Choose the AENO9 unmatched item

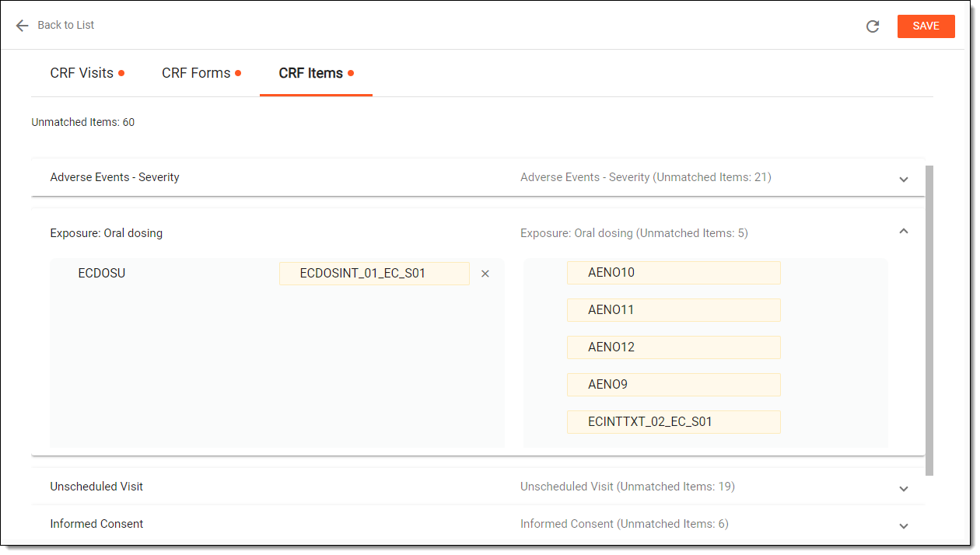tap(674, 385)
